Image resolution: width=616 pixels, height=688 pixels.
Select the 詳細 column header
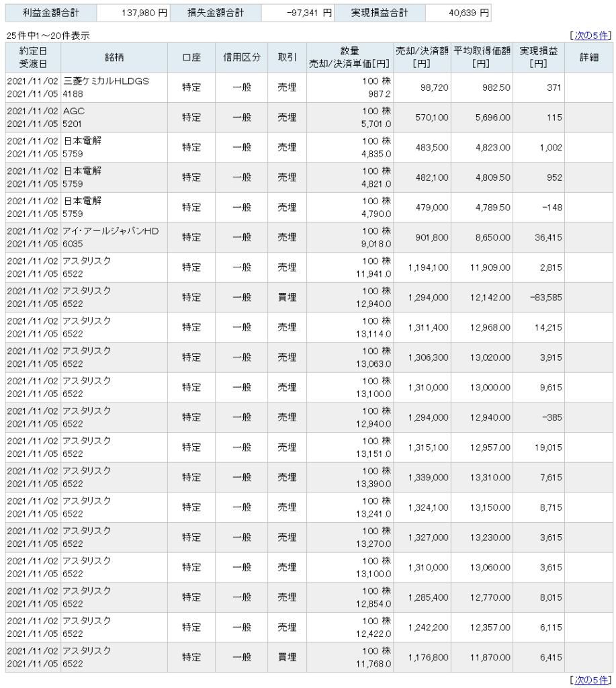tap(589, 58)
